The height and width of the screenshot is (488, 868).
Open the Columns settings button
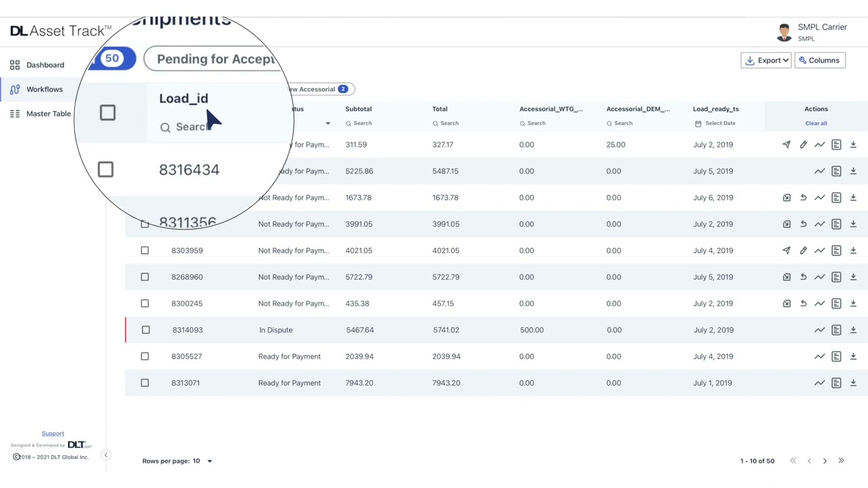(819, 60)
